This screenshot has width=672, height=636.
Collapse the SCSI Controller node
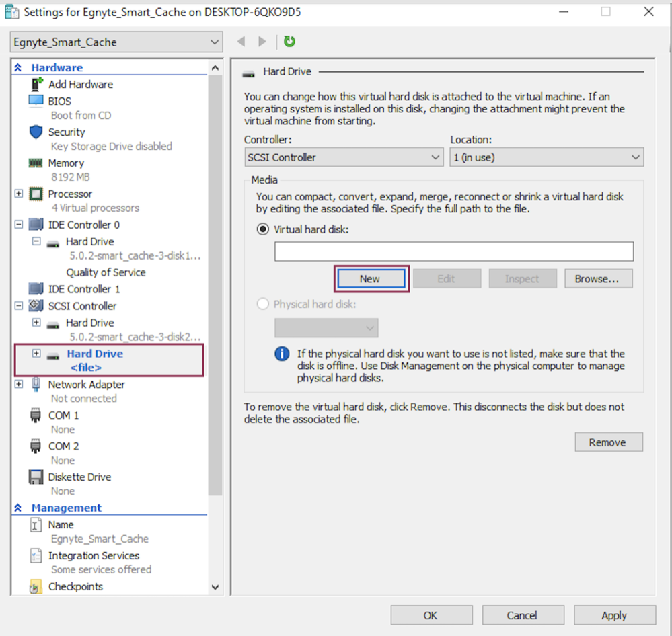(19, 305)
